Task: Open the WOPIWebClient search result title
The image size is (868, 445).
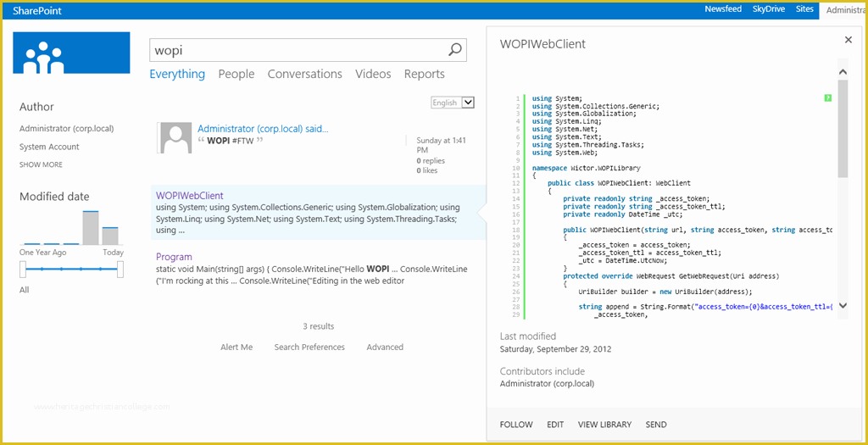Action: pyautogui.click(x=190, y=196)
